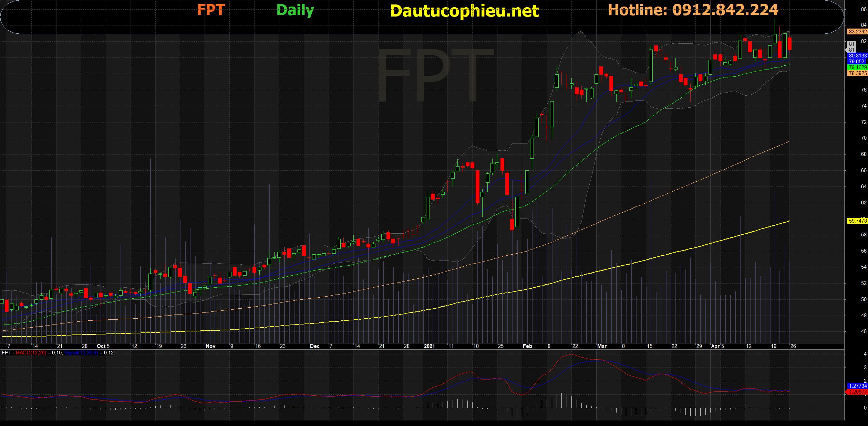Open the Dautucophieu.net link
Viewport: 868px width, 426px height.
(x=464, y=11)
